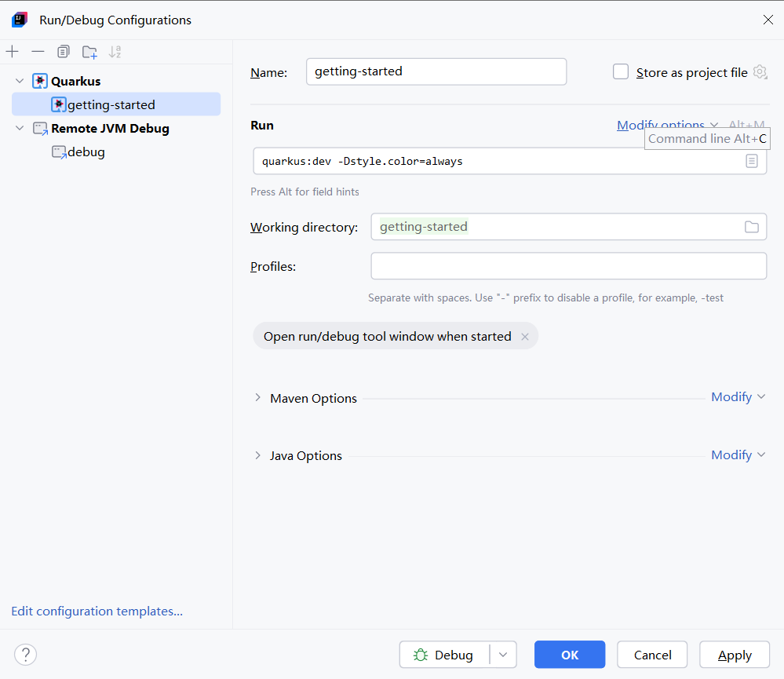Click the Apply button
Viewport: 784px width, 679px height.
tap(734, 655)
